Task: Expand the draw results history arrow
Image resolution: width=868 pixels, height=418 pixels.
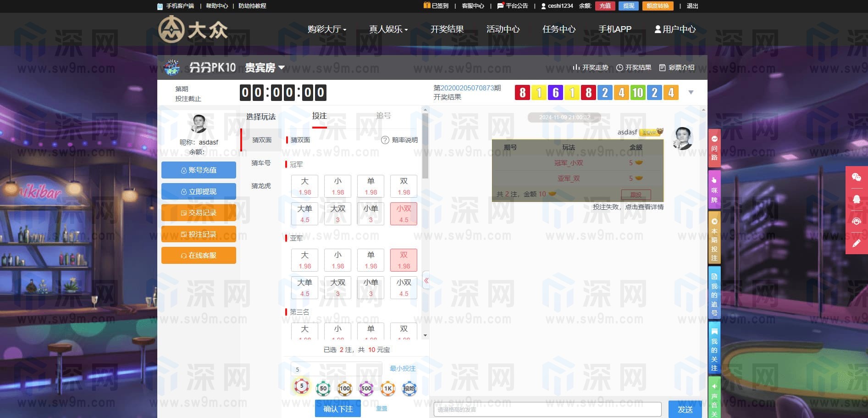Action: pyautogui.click(x=691, y=93)
